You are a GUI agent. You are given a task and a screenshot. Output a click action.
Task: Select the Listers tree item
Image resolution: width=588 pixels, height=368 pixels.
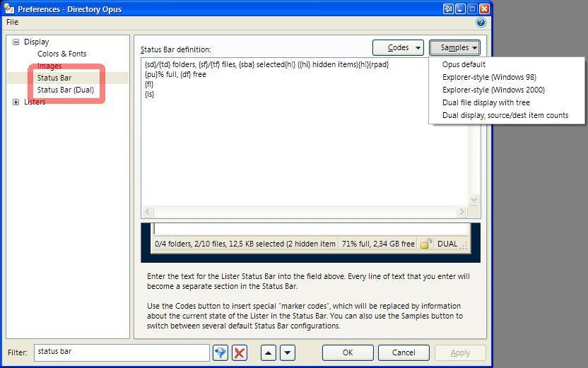click(x=35, y=102)
